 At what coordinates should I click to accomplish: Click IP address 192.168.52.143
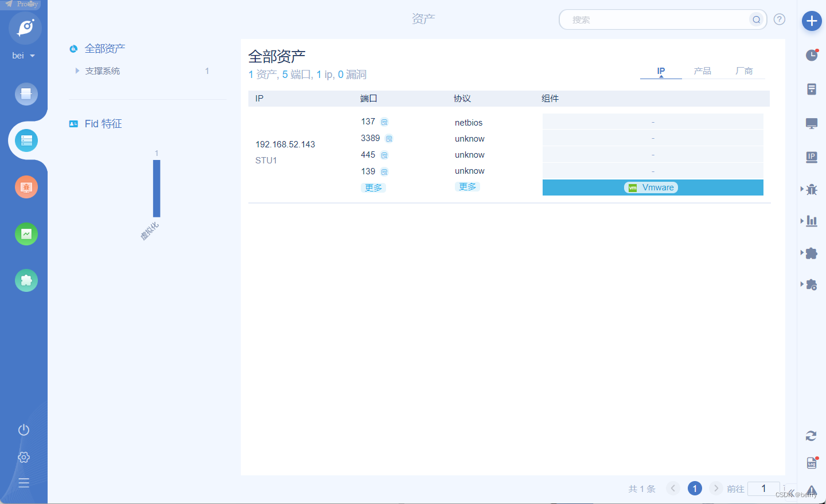point(285,144)
